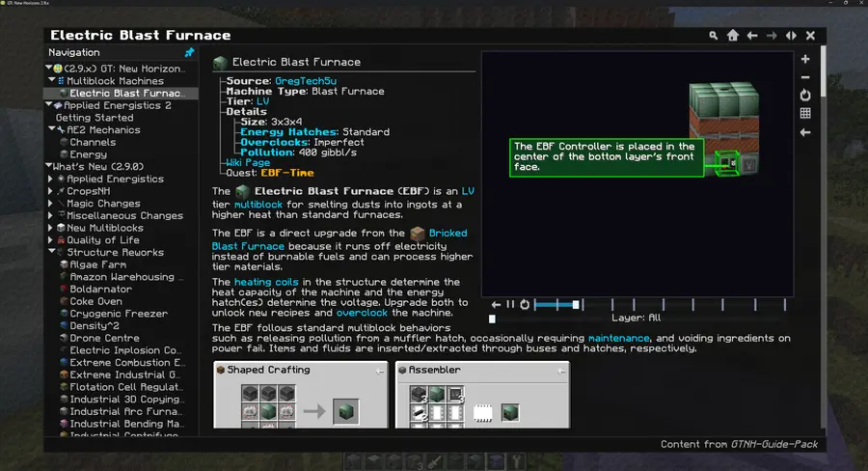The width and height of the screenshot is (868, 471).
Task: Collapse the Structure Reworks tree node
Action: (52, 252)
